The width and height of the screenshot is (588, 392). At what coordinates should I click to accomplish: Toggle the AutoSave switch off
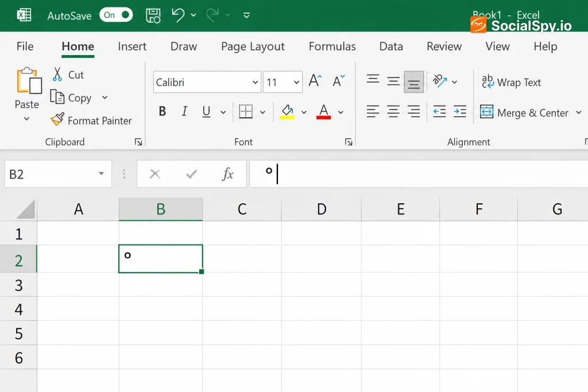(116, 15)
